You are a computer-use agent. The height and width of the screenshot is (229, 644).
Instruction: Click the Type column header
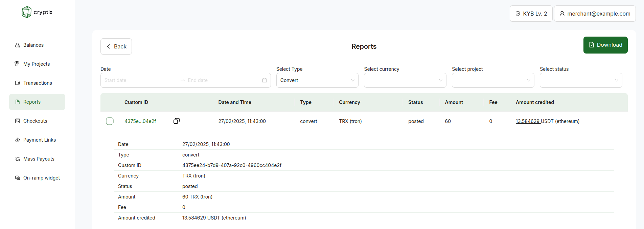[306, 102]
